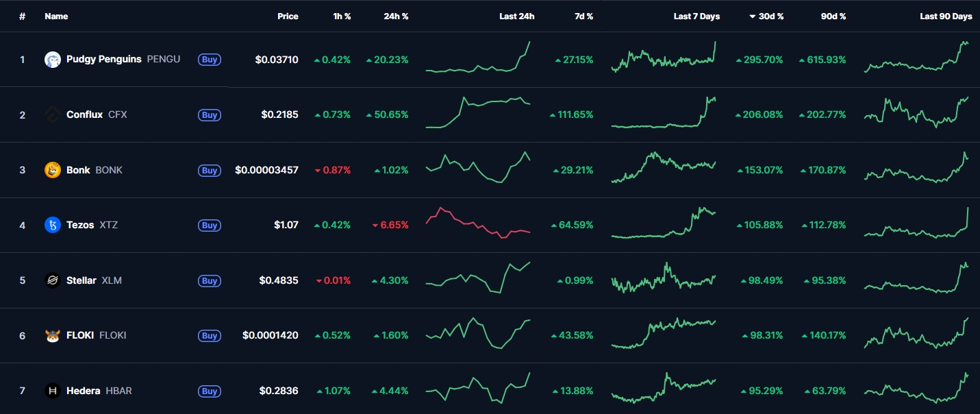Sort by the 7d % column header
Viewport: 980px width, 414px height.
coord(583,16)
